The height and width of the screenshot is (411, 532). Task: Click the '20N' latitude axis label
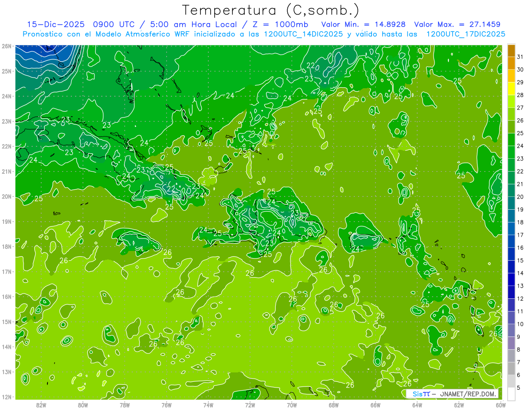click(7, 196)
